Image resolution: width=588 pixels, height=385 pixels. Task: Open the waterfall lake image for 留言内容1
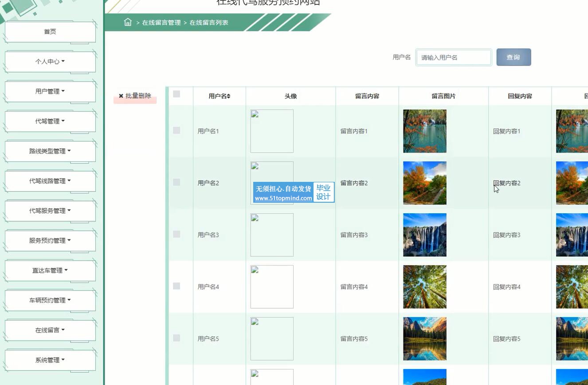(x=425, y=131)
